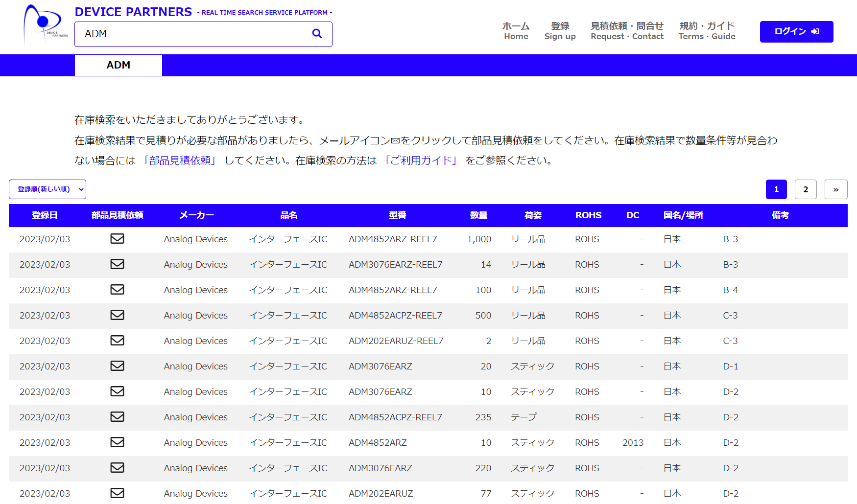The image size is (857, 504).
Task: Click mail icon for ADM4852ACPZ-REEL7 quantity 235
Action: coord(117,417)
